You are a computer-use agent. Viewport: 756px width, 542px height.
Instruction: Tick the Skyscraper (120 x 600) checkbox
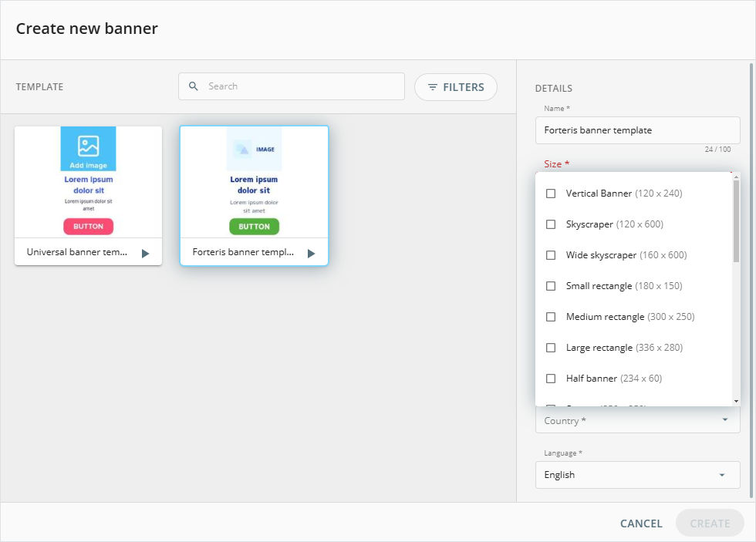pos(551,224)
